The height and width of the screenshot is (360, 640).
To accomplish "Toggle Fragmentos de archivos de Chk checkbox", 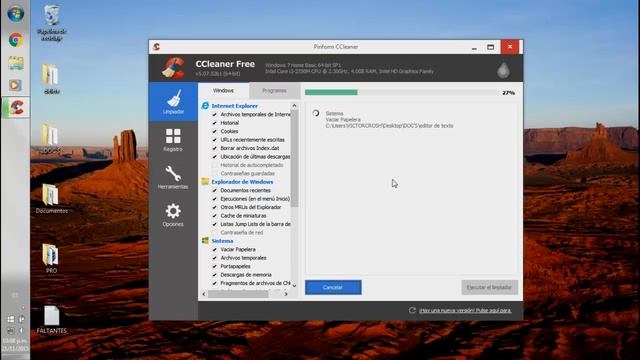I will point(215,283).
